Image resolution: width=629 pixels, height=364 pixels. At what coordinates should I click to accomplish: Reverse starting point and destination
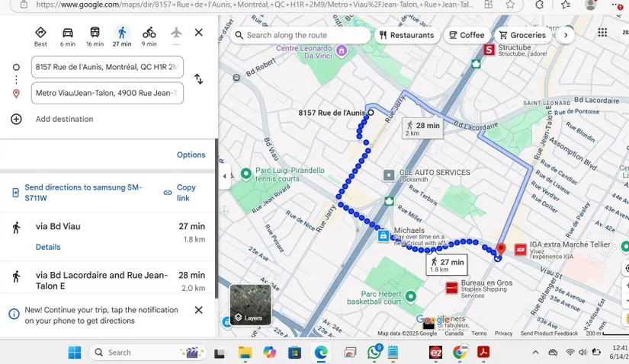198,79
